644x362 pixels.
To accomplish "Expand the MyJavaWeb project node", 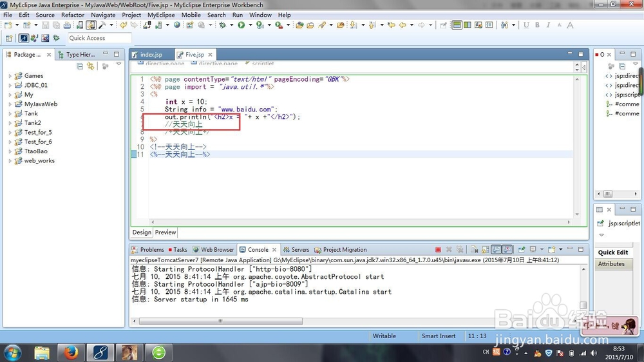I will pyautogui.click(x=10, y=104).
